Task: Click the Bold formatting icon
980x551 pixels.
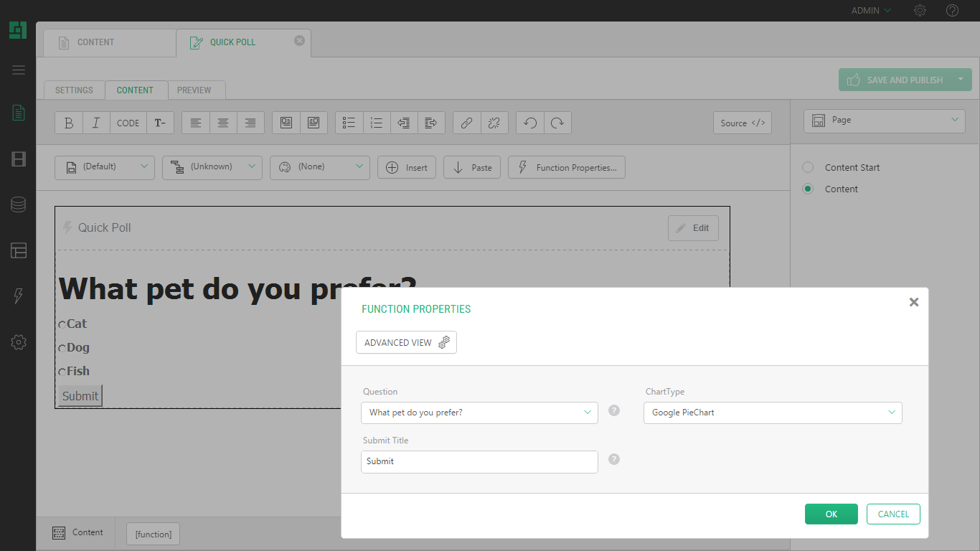Action: [x=69, y=123]
